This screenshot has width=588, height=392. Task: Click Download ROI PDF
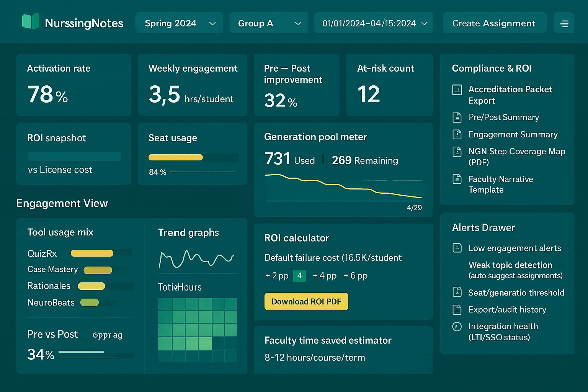tap(306, 301)
